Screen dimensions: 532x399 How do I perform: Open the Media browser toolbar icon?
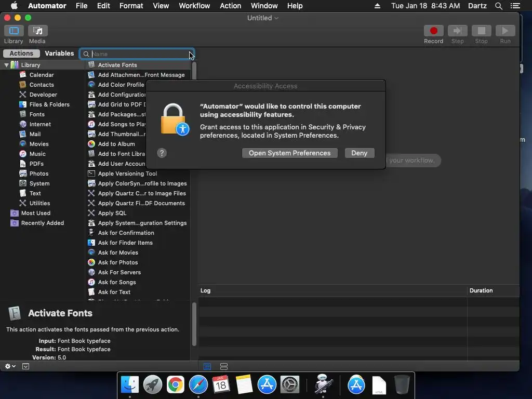[x=37, y=31]
